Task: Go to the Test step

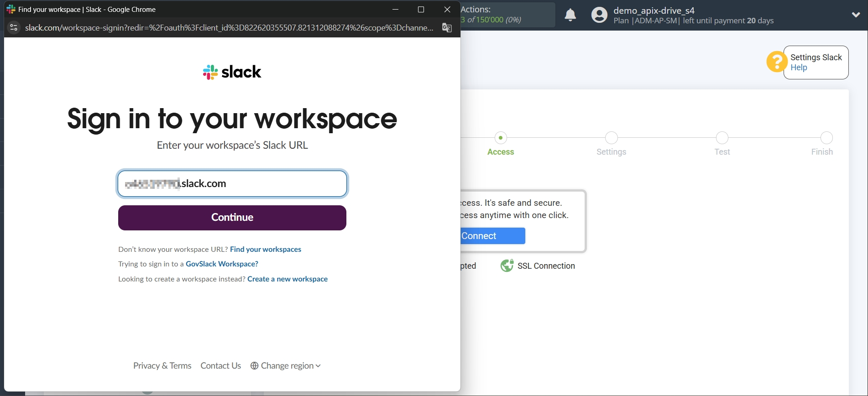Action: click(x=722, y=144)
